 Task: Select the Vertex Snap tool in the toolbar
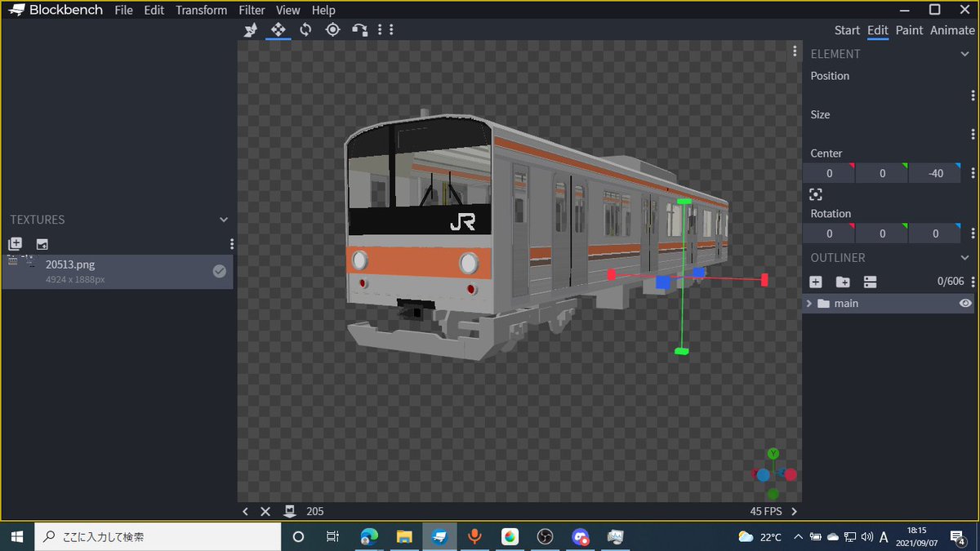(x=360, y=29)
